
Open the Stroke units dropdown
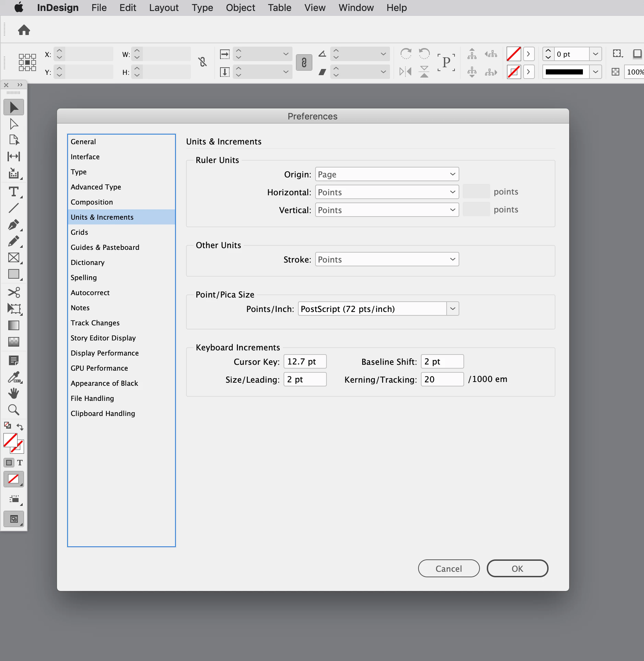387,259
